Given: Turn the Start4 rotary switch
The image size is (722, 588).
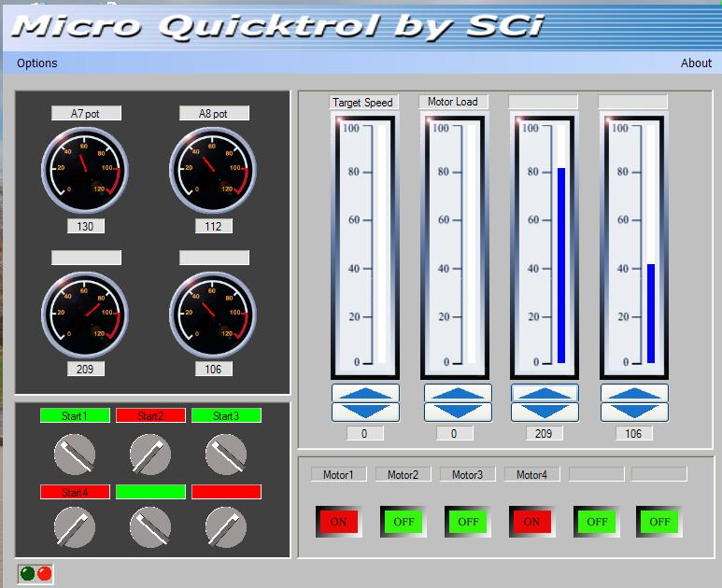Looking at the screenshot, I should tap(75, 526).
